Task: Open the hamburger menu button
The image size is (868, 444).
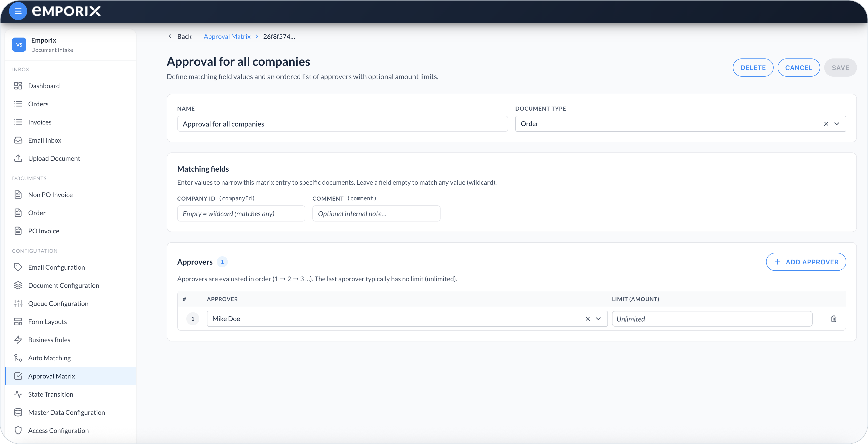Action: click(x=18, y=11)
